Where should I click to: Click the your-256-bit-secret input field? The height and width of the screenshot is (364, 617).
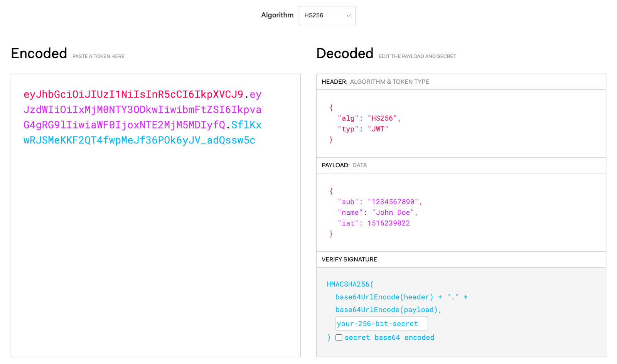[x=381, y=324]
